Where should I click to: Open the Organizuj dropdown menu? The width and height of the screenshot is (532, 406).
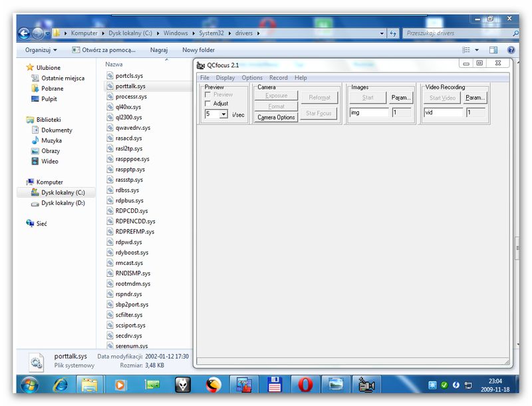click(x=41, y=50)
